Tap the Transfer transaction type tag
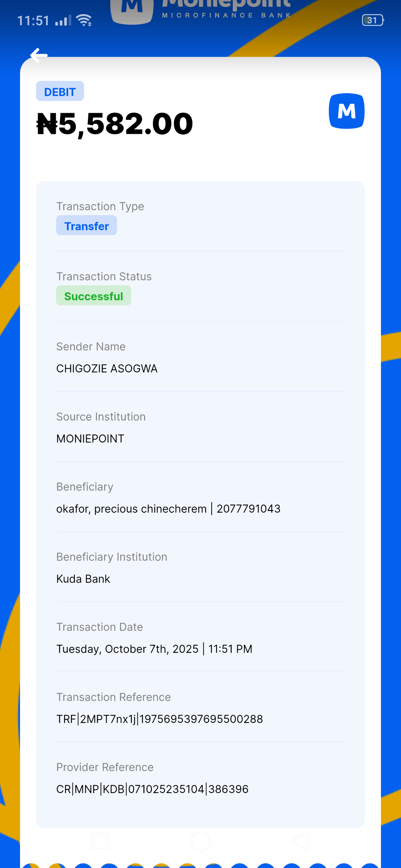 point(87,226)
